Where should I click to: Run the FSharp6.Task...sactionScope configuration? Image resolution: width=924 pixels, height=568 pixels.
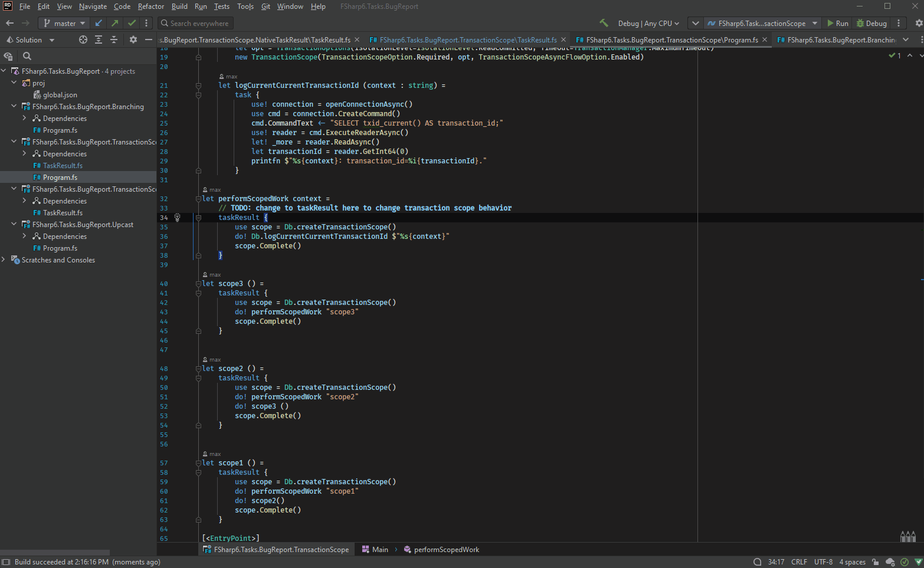(x=837, y=23)
